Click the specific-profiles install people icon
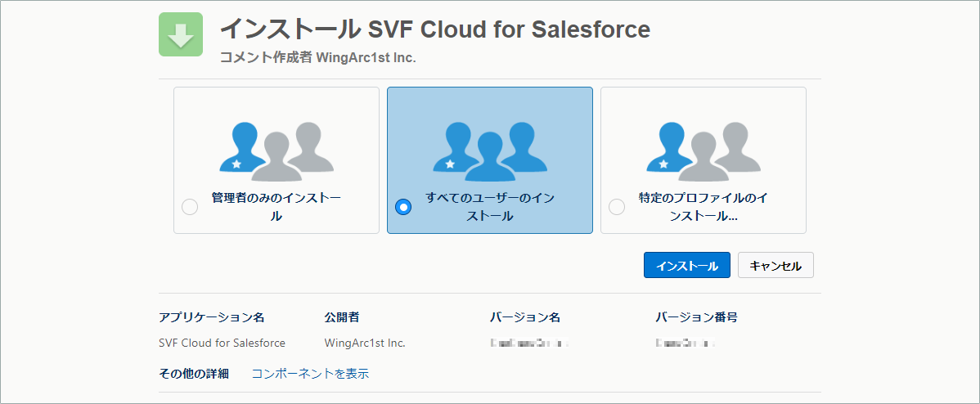980x404 pixels. click(x=704, y=150)
